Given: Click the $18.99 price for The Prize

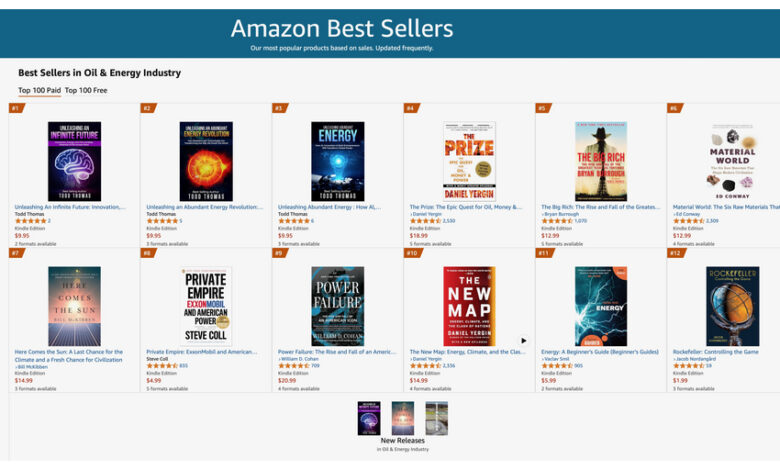Looking at the screenshot, I should coord(418,235).
